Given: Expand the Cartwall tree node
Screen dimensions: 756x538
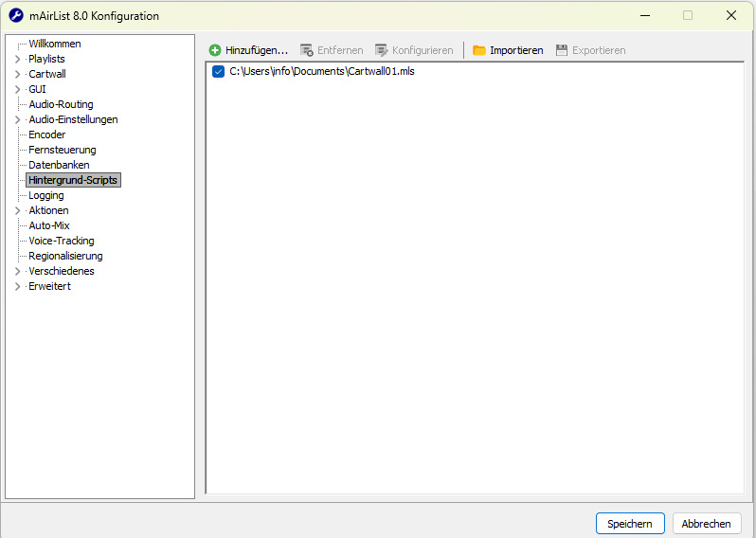Looking at the screenshot, I should point(17,74).
